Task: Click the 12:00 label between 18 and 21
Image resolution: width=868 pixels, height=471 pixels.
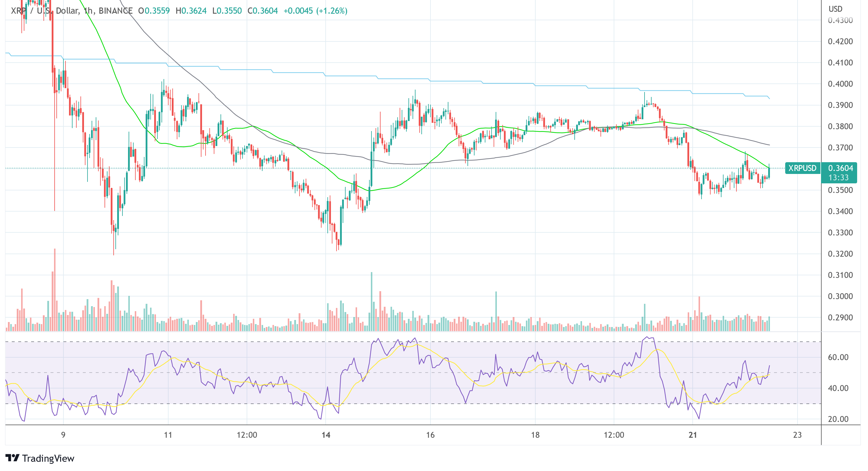Action: click(x=614, y=435)
